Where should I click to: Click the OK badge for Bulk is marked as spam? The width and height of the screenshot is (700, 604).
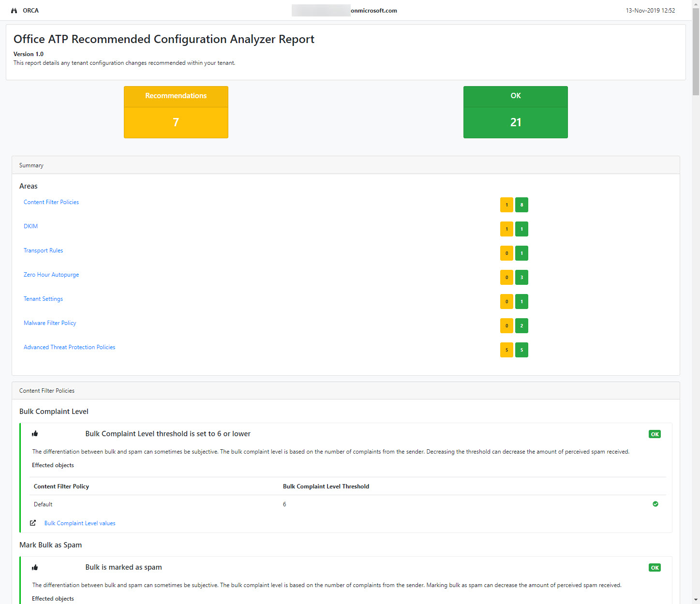(655, 568)
